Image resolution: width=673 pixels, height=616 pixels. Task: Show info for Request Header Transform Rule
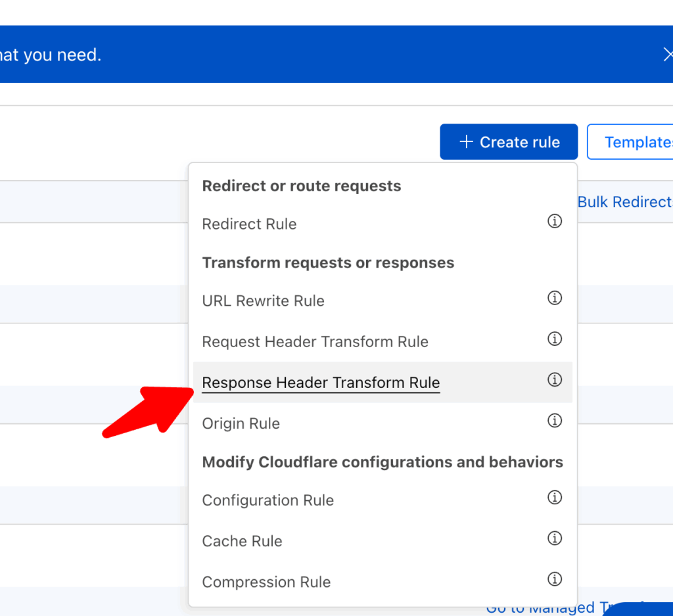[555, 339]
